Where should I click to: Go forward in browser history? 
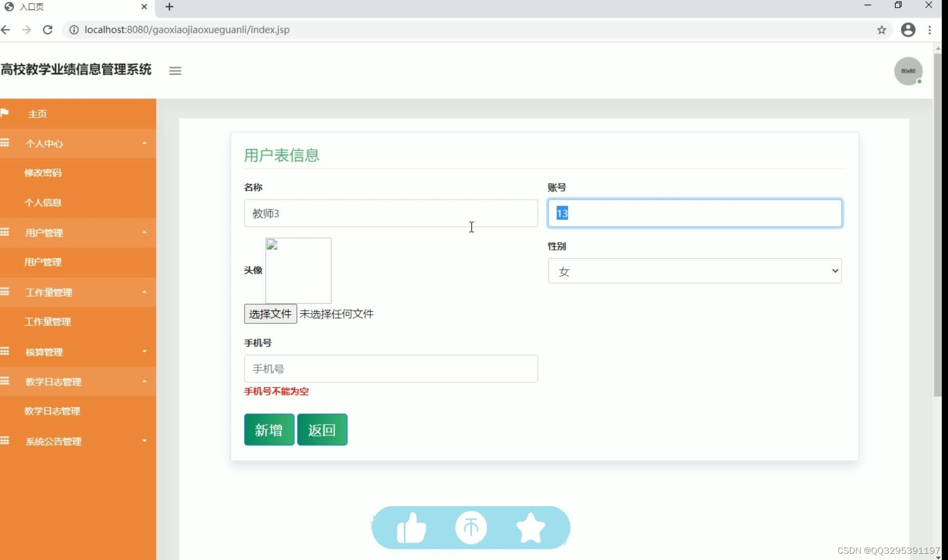click(26, 30)
